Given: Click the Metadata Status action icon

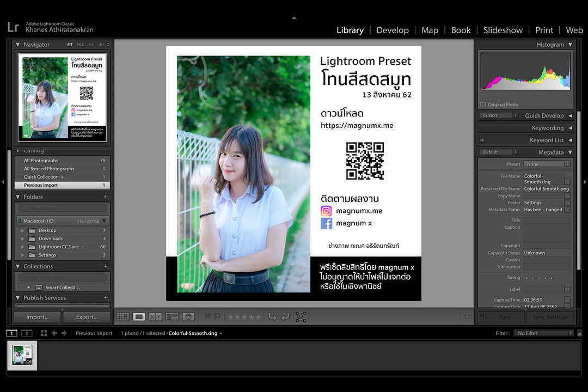Looking at the screenshot, I should (567, 210).
